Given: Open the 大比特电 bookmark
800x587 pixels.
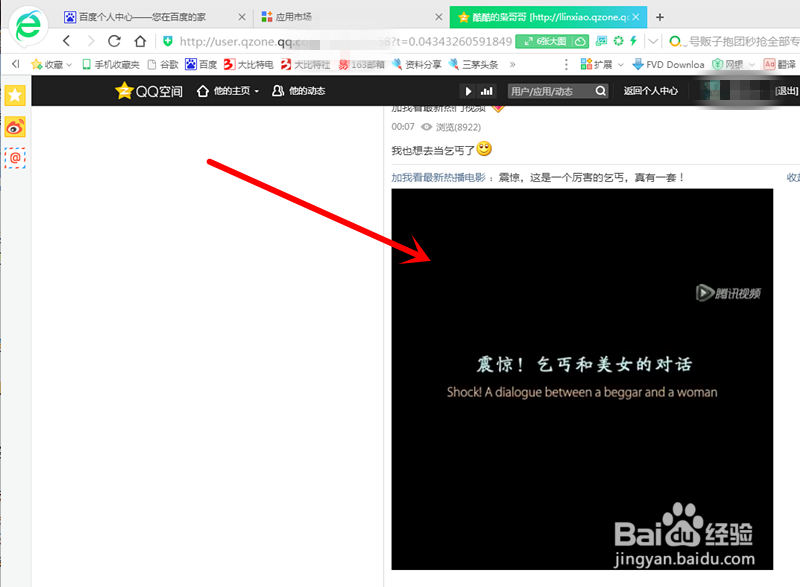Looking at the screenshot, I should [x=248, y=64].
